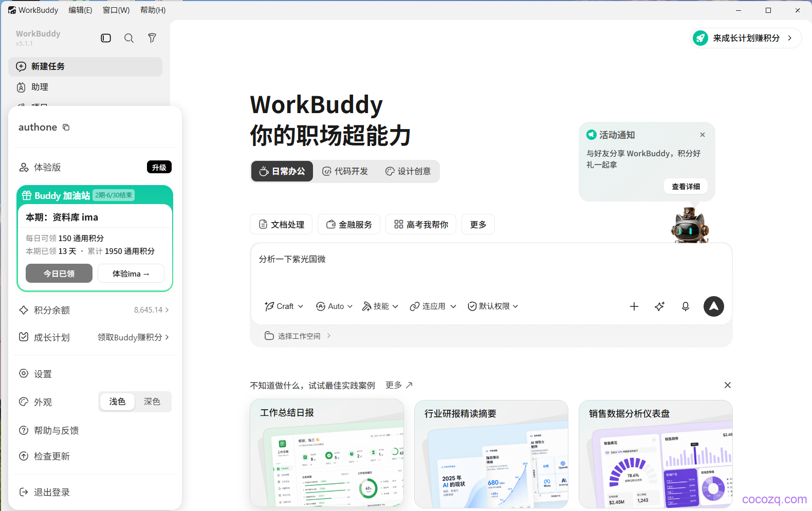Click the filter funnel icon in sidebar

coord(152,38)
